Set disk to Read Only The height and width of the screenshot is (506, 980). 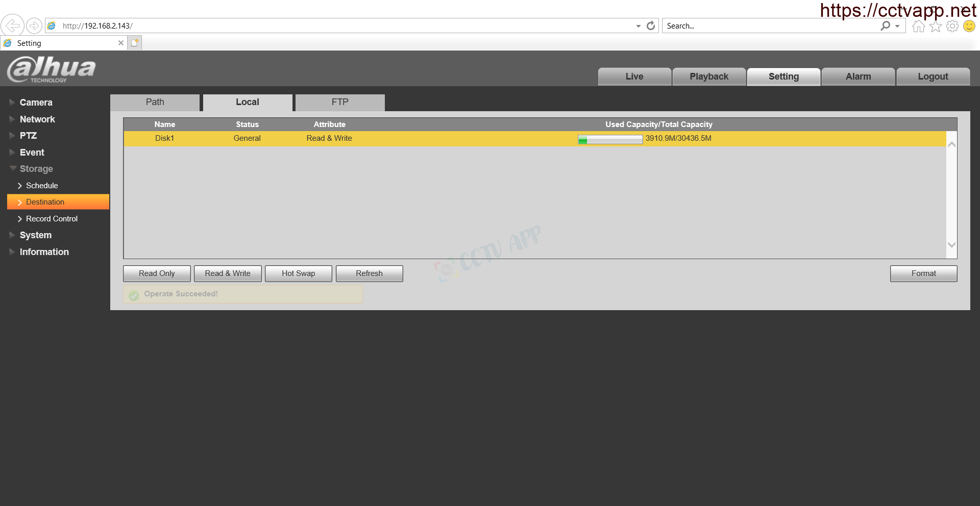coord(157,273)
